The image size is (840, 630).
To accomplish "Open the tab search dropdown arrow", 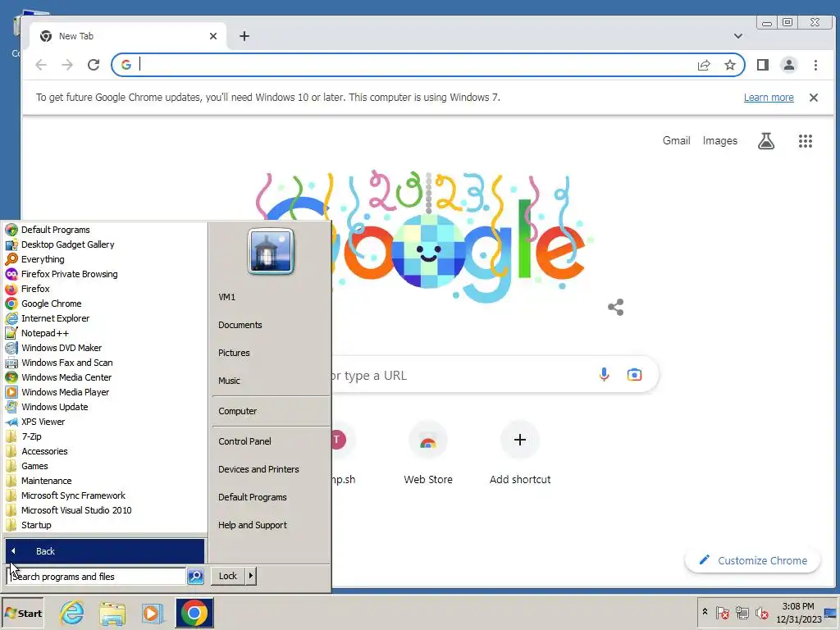I will click(x=738, y=36).
